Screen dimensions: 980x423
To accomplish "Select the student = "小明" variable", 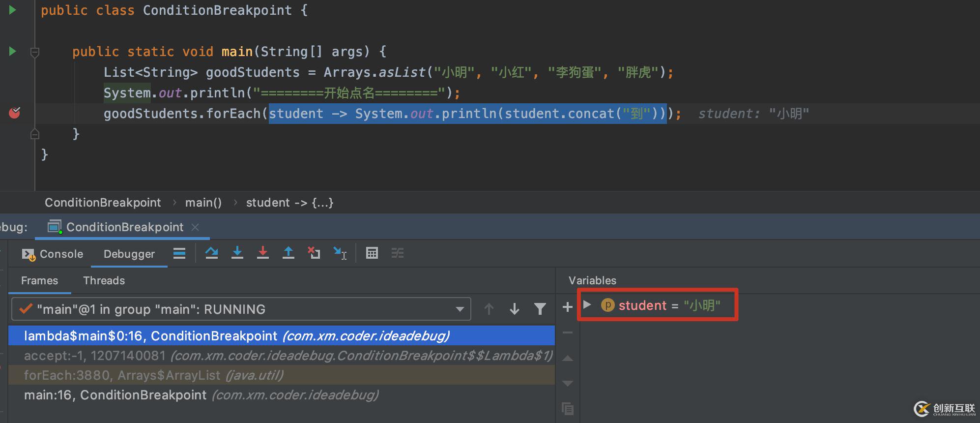I will 661,305.
